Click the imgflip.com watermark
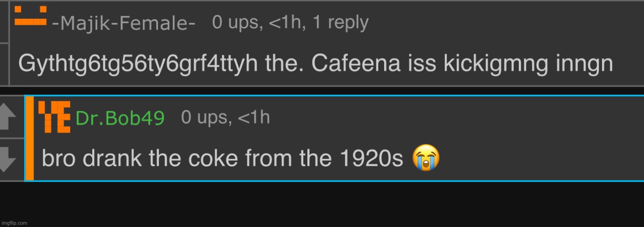 tap(14, 223)
